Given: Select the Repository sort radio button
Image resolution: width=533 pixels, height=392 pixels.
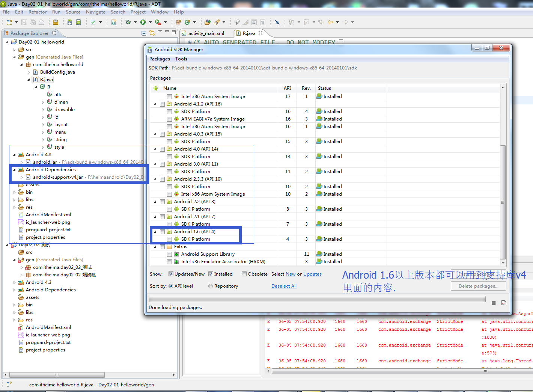Looking at the screenshot, I should click(211, 286).
